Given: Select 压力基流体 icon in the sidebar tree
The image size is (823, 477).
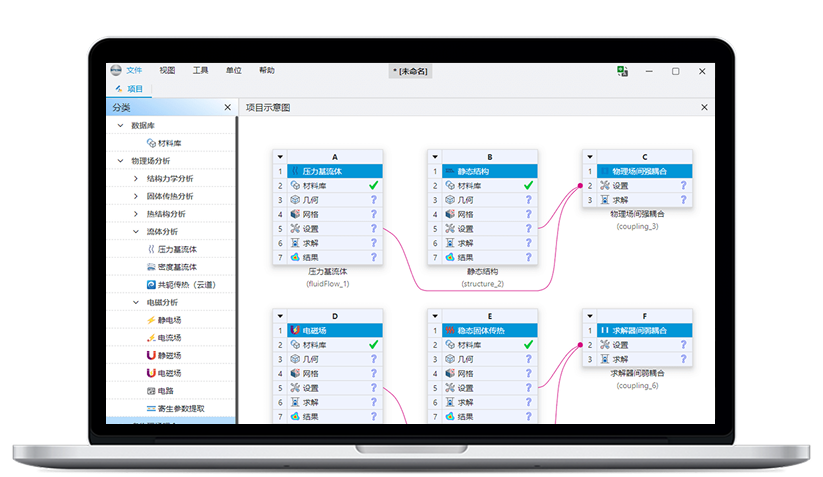Looking at the screenshot, I should 151,250.
